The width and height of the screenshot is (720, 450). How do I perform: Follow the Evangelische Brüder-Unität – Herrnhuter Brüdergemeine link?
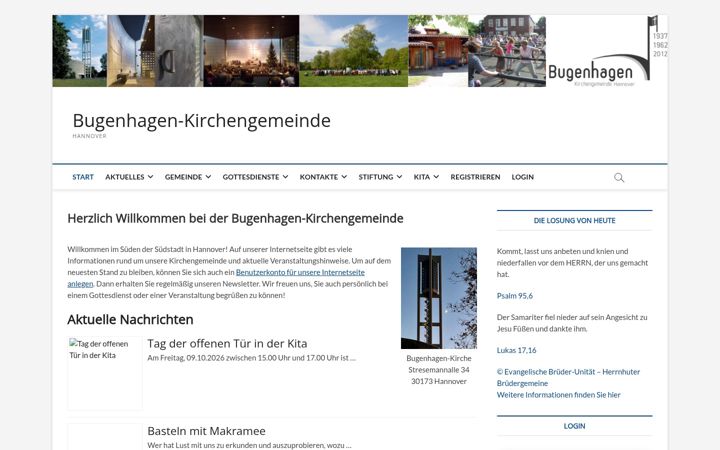568,377
